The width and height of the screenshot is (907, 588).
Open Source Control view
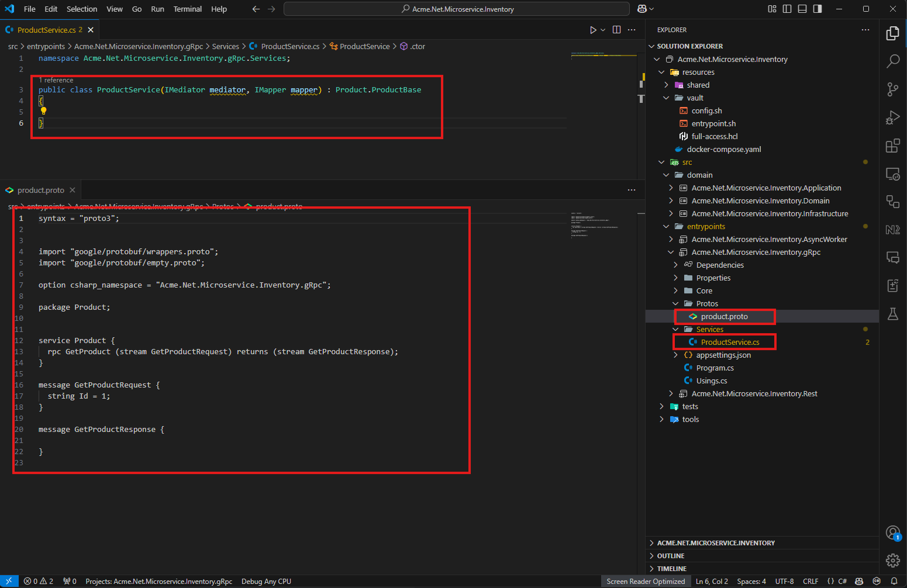(893, 89)
